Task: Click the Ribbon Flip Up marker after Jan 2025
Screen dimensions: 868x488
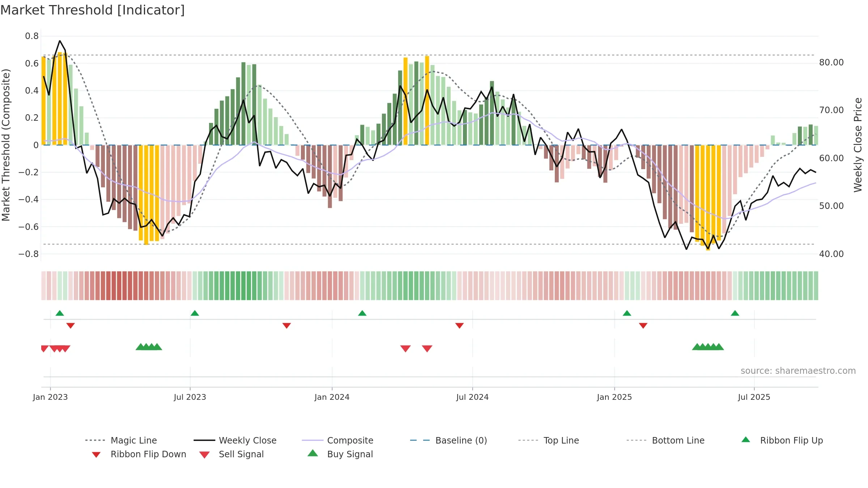Action: [x=627, y=313]
